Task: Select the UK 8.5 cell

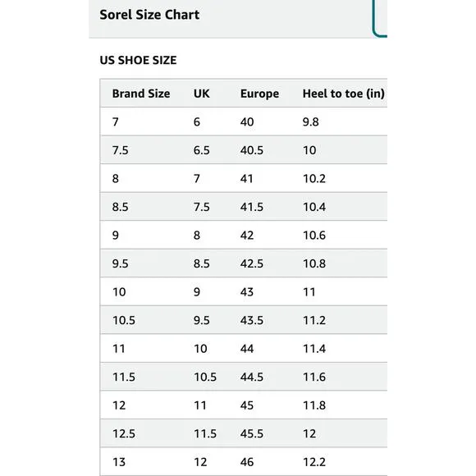Action: point(202,263)
